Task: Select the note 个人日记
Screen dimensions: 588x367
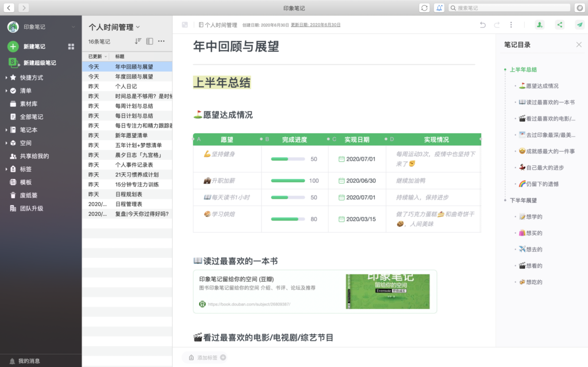Action: tap(127, 86)
